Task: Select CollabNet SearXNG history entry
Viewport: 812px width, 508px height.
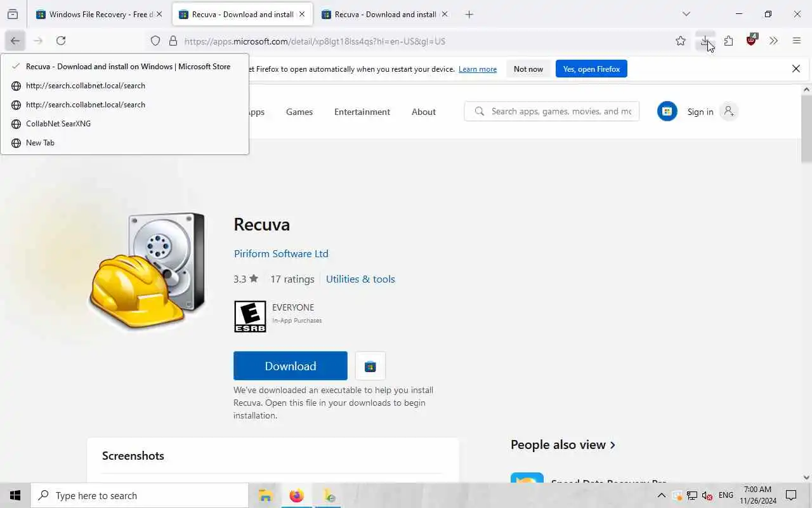Action: coord(124,123)
